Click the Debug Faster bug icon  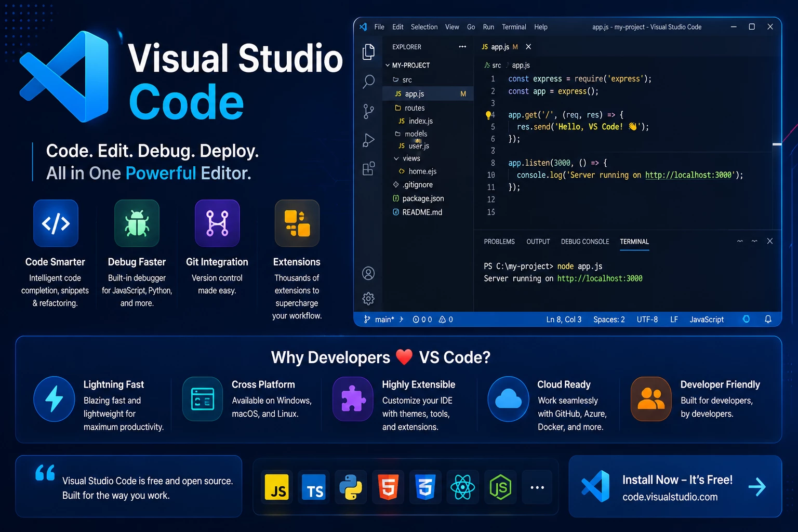point(137,223)
